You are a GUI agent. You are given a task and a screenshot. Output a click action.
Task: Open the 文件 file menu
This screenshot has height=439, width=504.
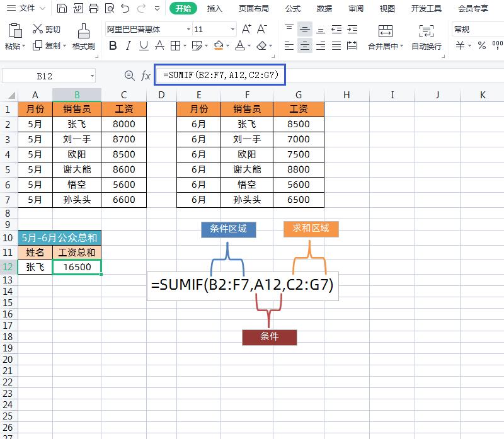click(x=26, y=8)
